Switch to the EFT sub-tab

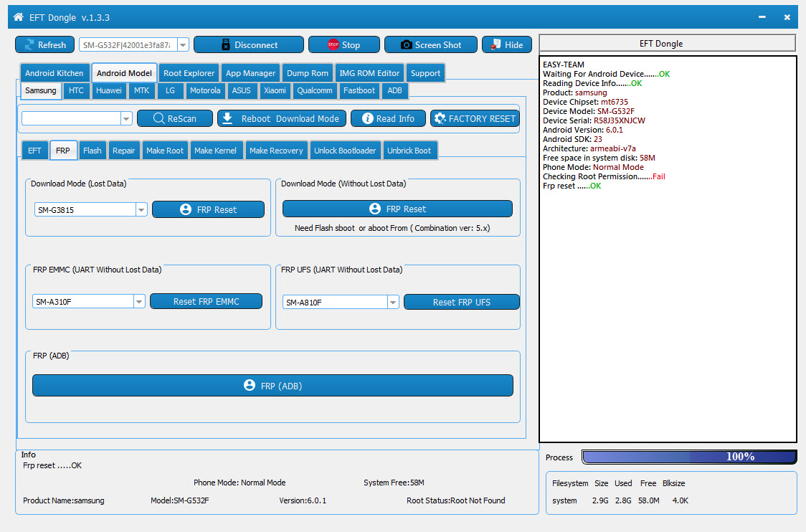coord(34,151)
